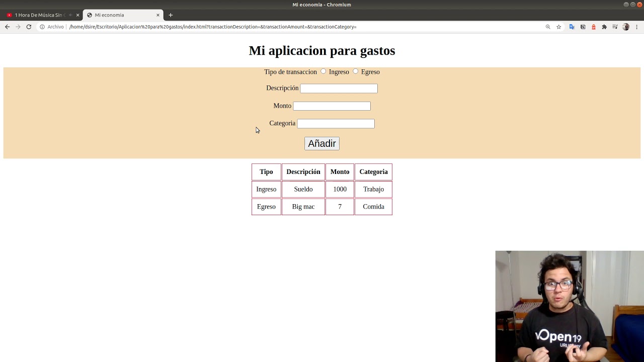Click the Descripción column header

[303, 172]
